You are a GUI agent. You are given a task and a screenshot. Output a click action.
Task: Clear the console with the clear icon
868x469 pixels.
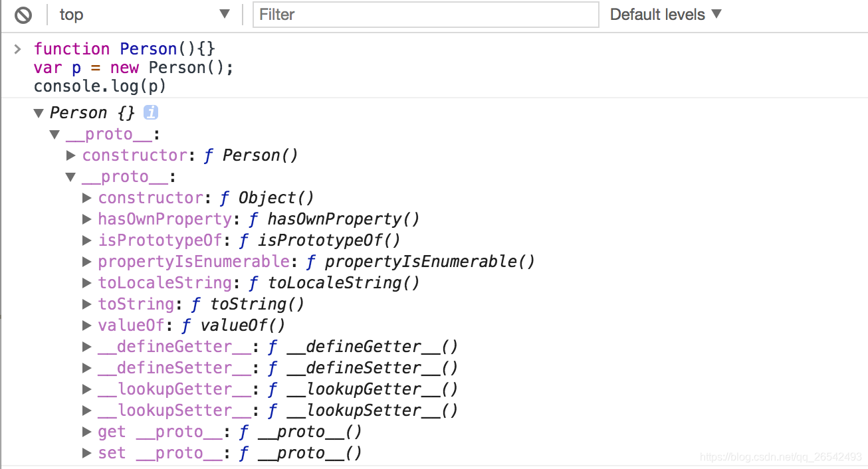[23, 15]
